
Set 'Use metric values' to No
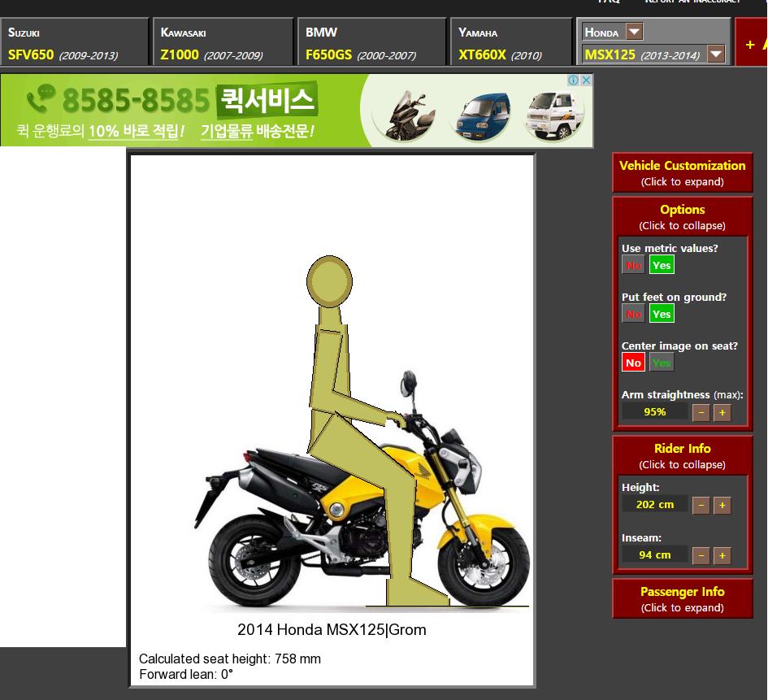633,265
